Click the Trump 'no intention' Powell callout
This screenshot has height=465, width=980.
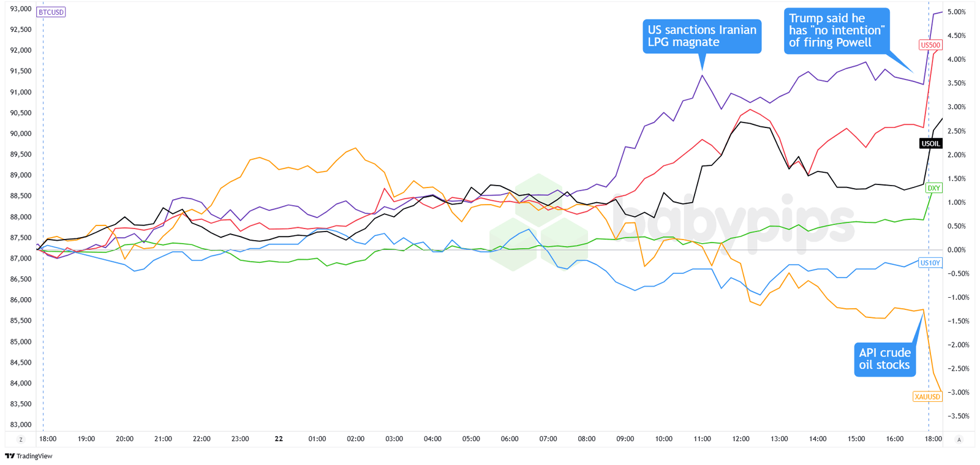[x=836, y=31]
